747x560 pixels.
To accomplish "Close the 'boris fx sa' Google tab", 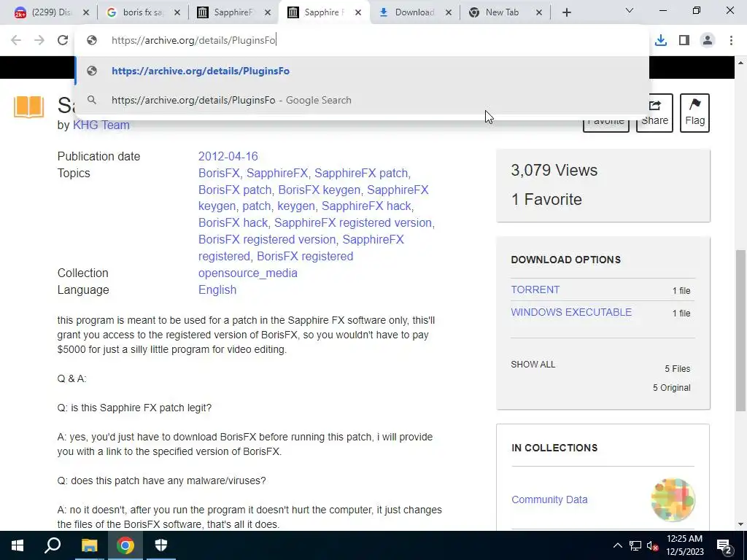I will pos(177,12).
